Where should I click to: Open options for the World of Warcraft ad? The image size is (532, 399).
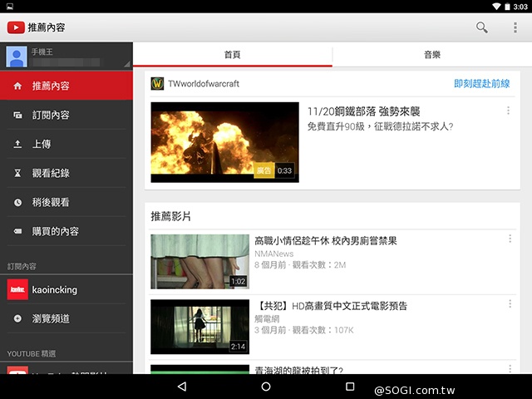click(508, 111)
